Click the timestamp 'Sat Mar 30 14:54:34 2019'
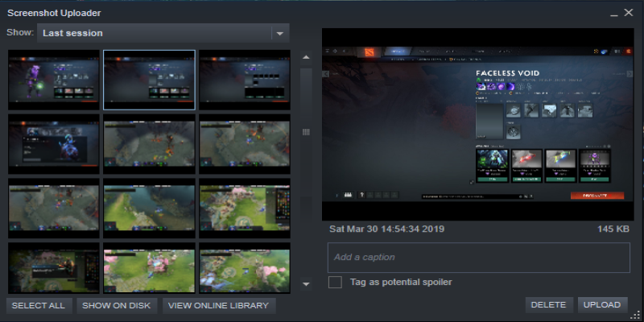The image size is (644, 322). click(x=386, y=229)
